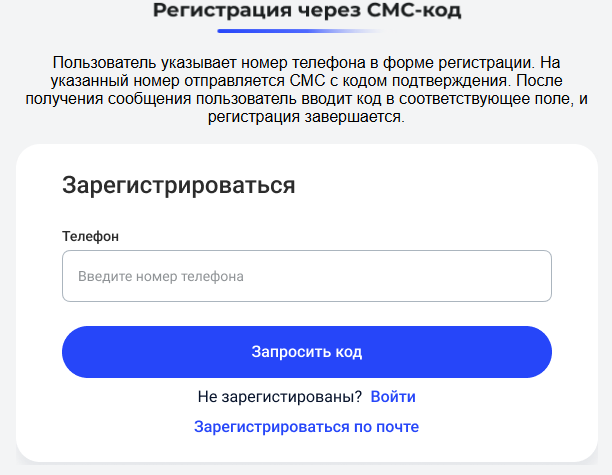Click пользователь вводит код in description
This screenshot has height=475, width=612.
pos(288,98)
